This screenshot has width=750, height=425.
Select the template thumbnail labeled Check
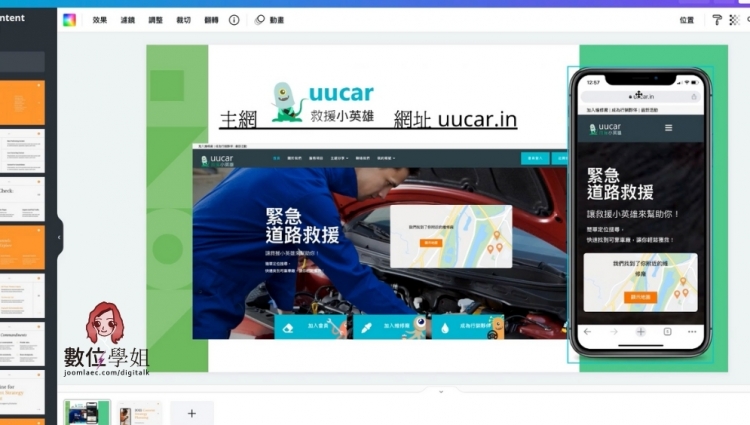tap(22, 199)
